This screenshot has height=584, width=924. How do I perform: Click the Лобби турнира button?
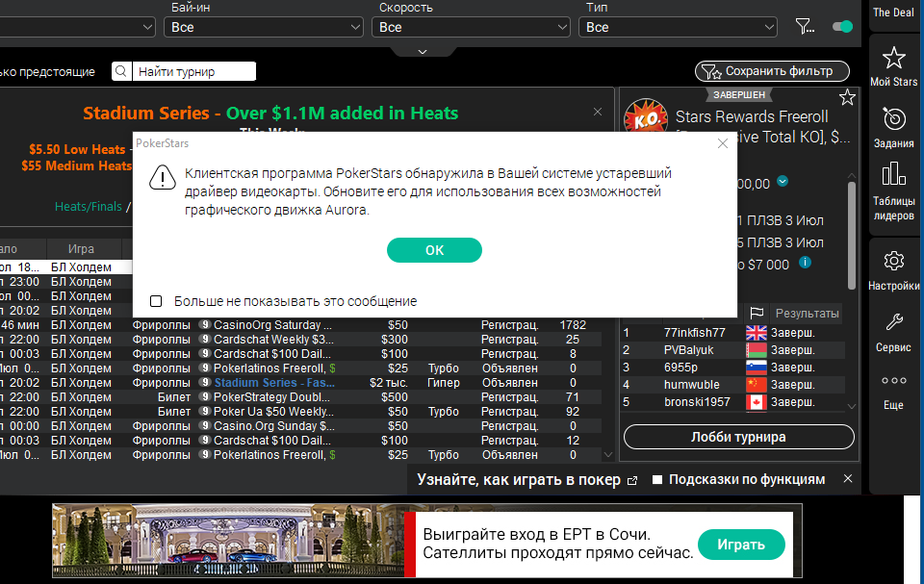point(738,437)
